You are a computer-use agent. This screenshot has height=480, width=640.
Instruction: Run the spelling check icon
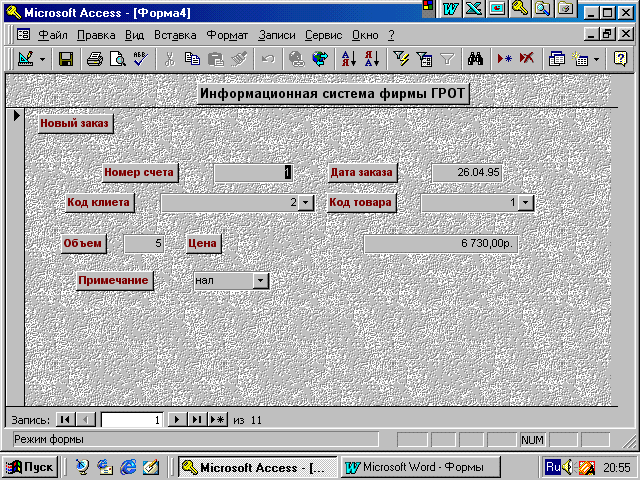[140, 59]
